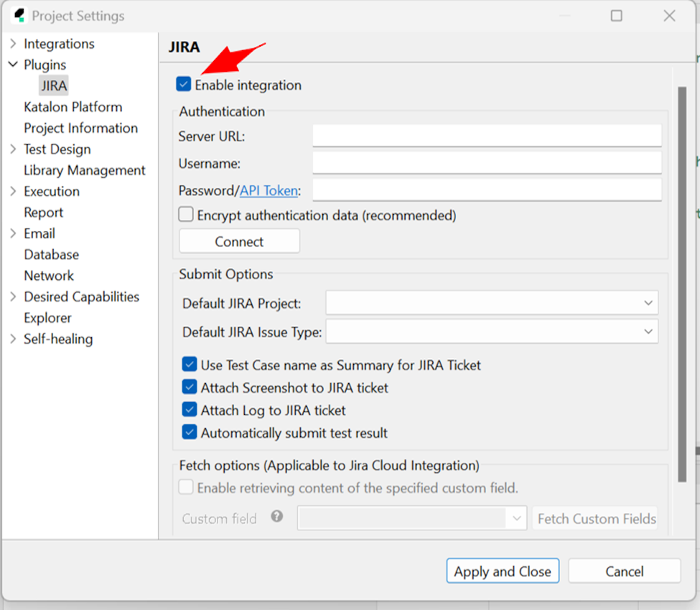This screenshot has width=700, height=610.
Task: Uncheck Attach Log to JIRA ticket
Action: [x=190, y=409]
